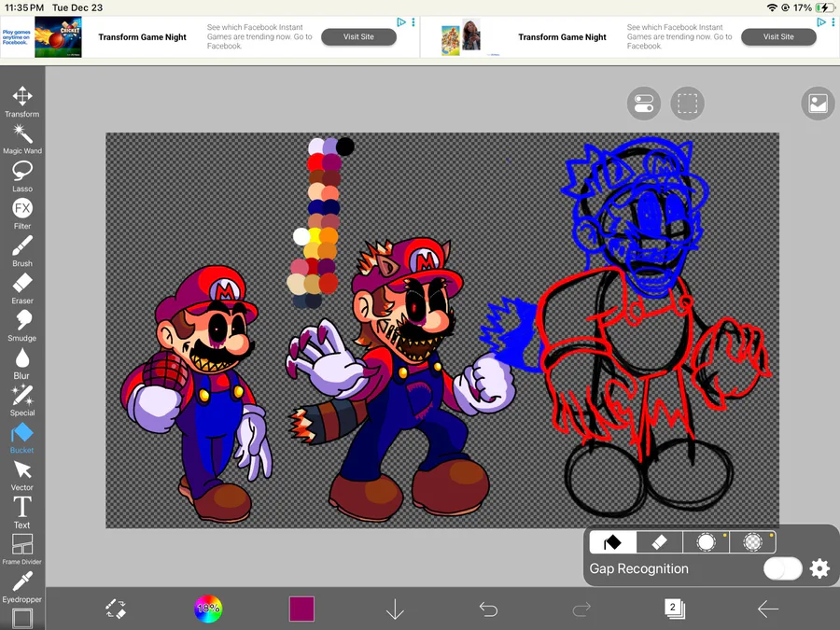Select the Smudge tool
This screenshot has width=840, height=630.
[22, 327]
